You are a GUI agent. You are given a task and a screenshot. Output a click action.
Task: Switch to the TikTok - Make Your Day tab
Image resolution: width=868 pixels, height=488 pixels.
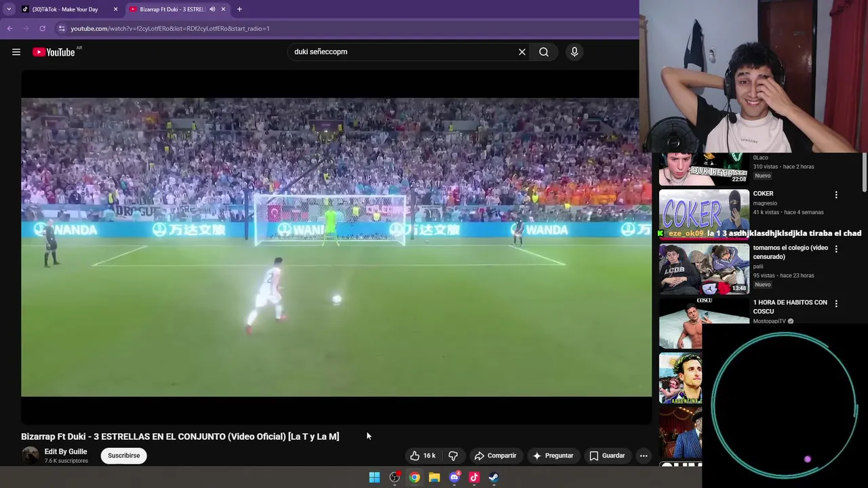[65, 9]
